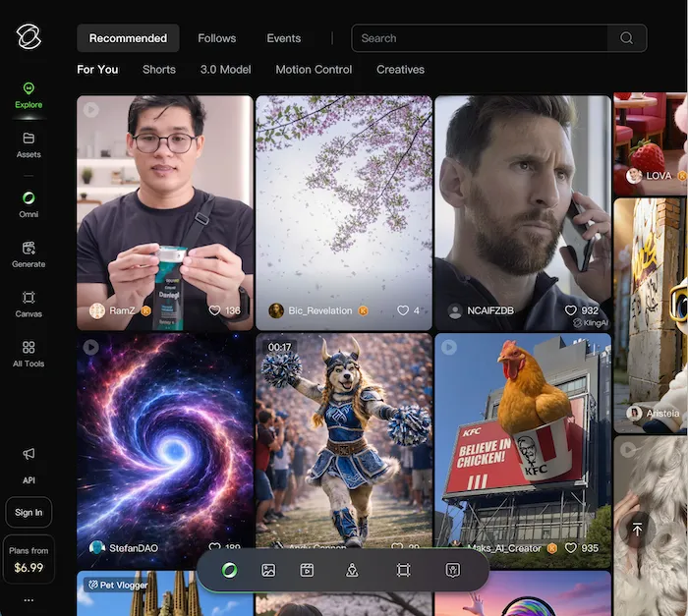Switch to the Follows tab

(x=216, y=38)
